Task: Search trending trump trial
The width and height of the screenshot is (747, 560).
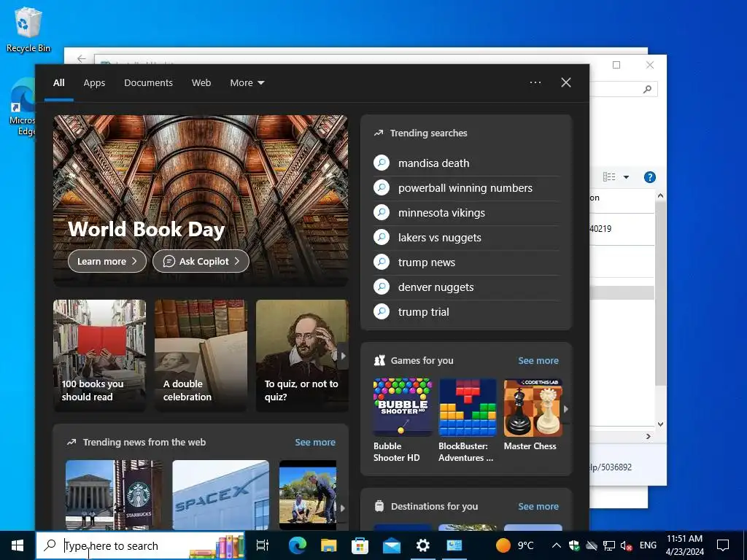Action: tap(466, 312)
